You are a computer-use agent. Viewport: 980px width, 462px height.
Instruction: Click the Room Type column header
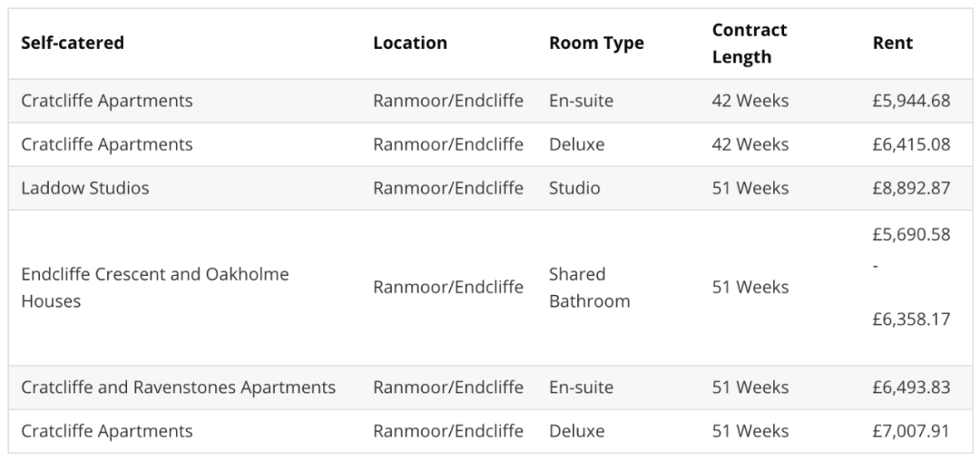tap(596, 43)
